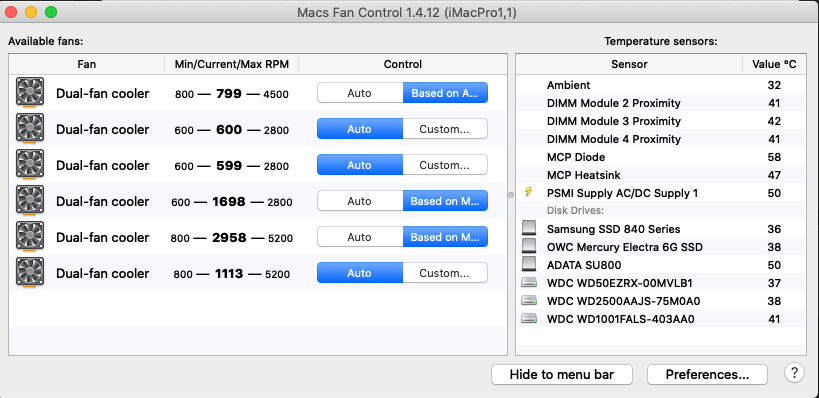The height and width of the screenshot is (398, 819).
Task: Click Hide to menu bar button
Action: pyautogui.click(x=561, y=374)
